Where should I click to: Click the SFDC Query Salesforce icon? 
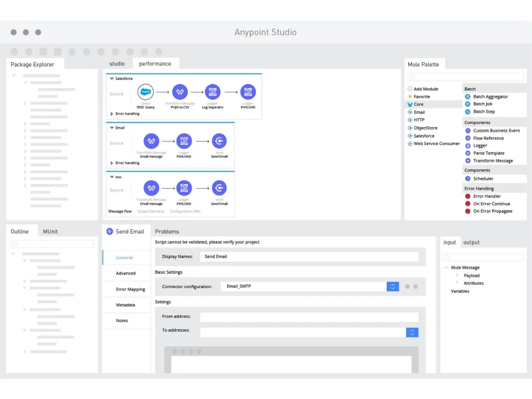145,92
